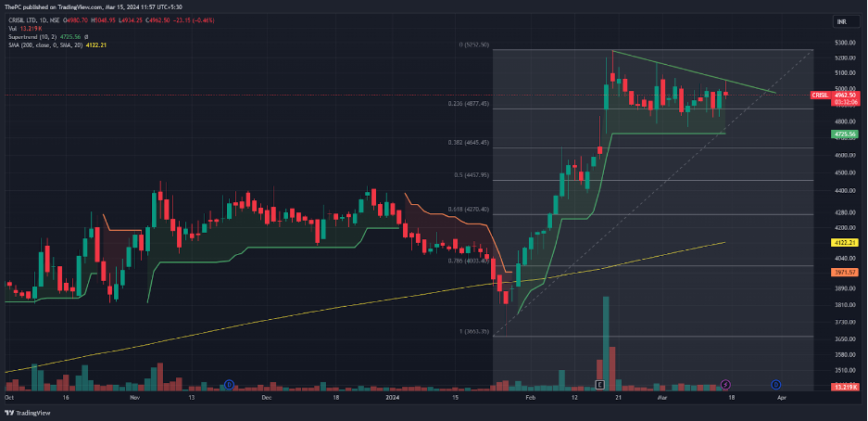The height and width of the screenshot is (421, 868).
Task: Click the symbol after the Supertrend value
Action: pos(86,35)
